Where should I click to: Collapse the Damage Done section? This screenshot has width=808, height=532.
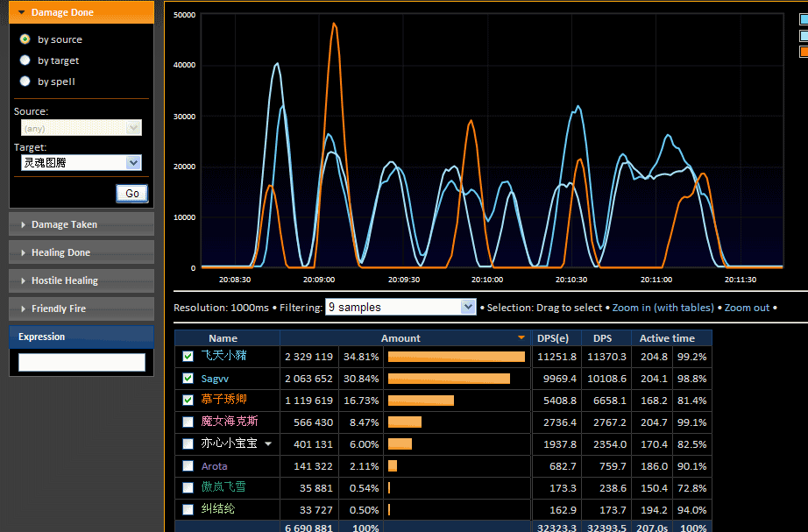(82, 12)
